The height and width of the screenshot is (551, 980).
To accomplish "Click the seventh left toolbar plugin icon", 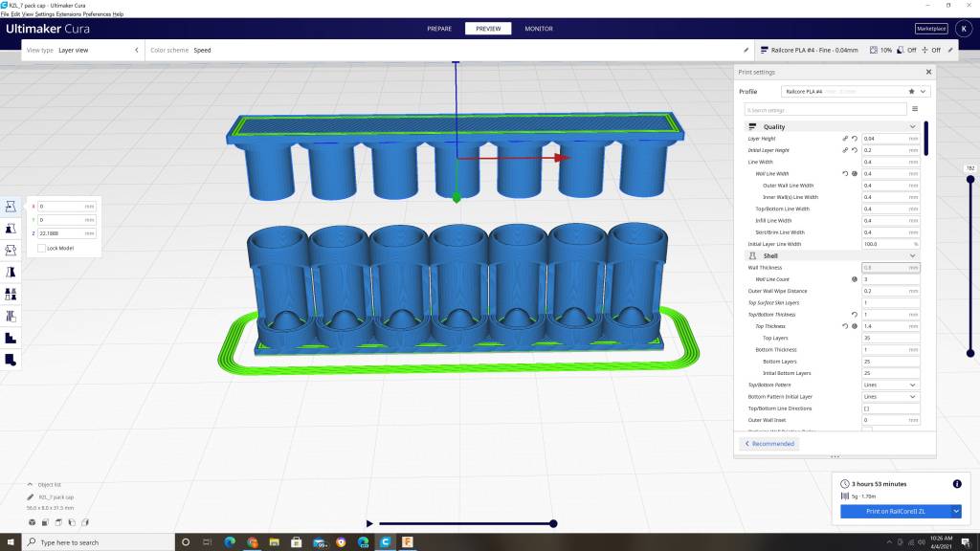I will 11,338.
